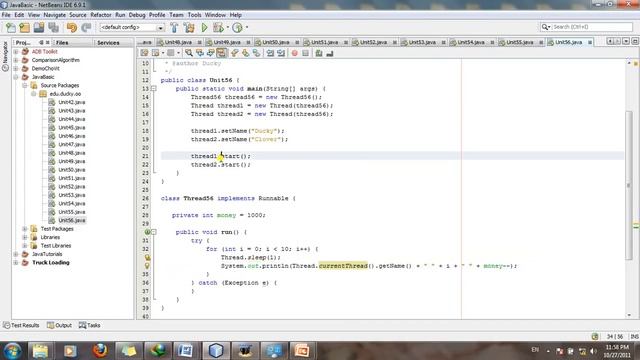The width and height of the screenshot is (640, 360).
Task: Toggle Bookmark editor icon
Action: click(256, 53)
